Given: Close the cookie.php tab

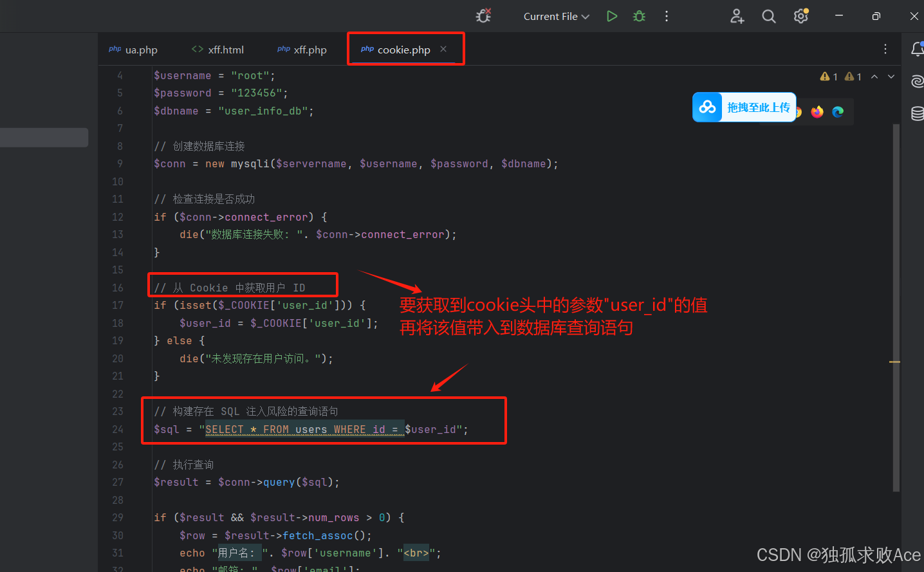Looking at the screenshot, I should point(443,49).
